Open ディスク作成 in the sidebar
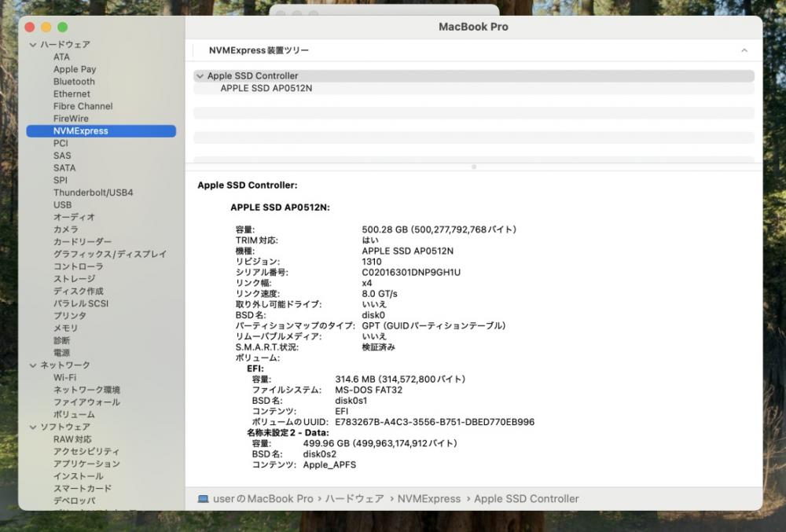 pos(78,291)
